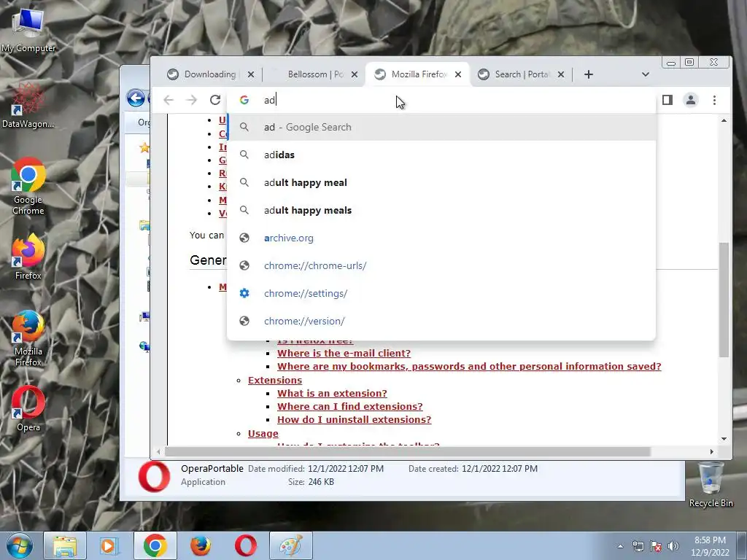Image resolution: width=747 pixels, height=560 pixels.
Task: Go forward in Chrome browser
Action: click(192, 100)
